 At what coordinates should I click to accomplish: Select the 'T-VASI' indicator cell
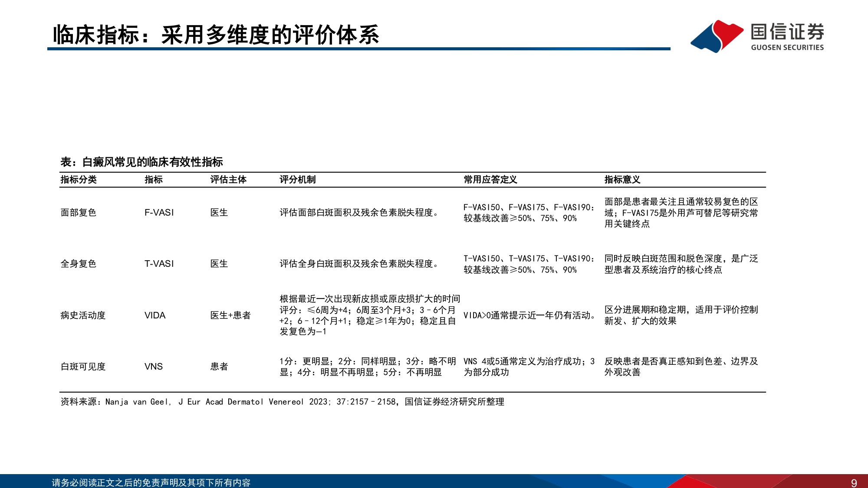click(159, 264)
